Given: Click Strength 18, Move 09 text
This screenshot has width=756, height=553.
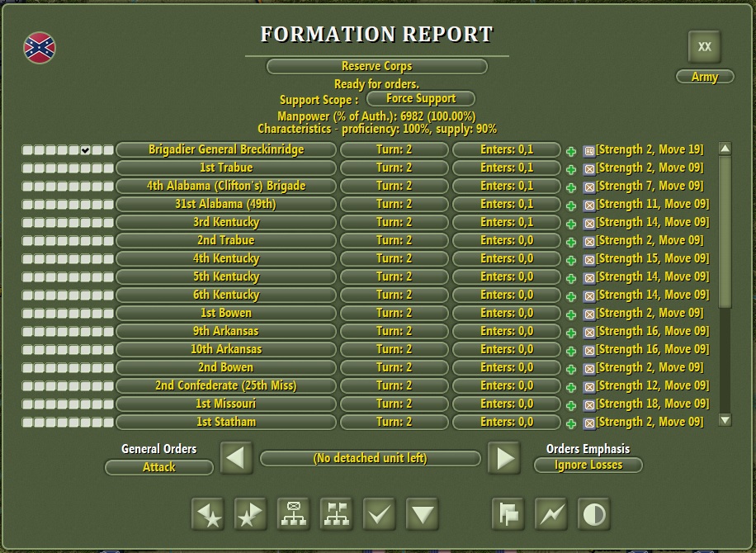Looking at the screenshot, I should point(653,404).
